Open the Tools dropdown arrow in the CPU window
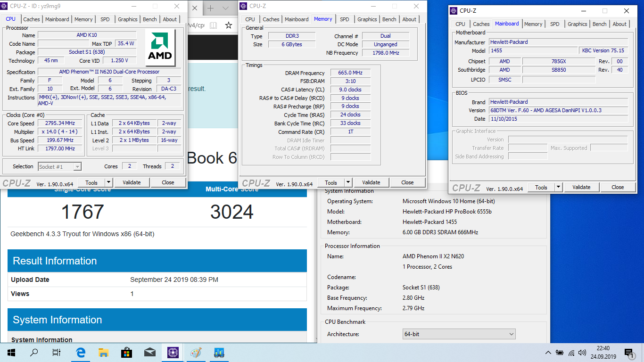The height and width of the screenshot is (362, 644). [109, 182]
